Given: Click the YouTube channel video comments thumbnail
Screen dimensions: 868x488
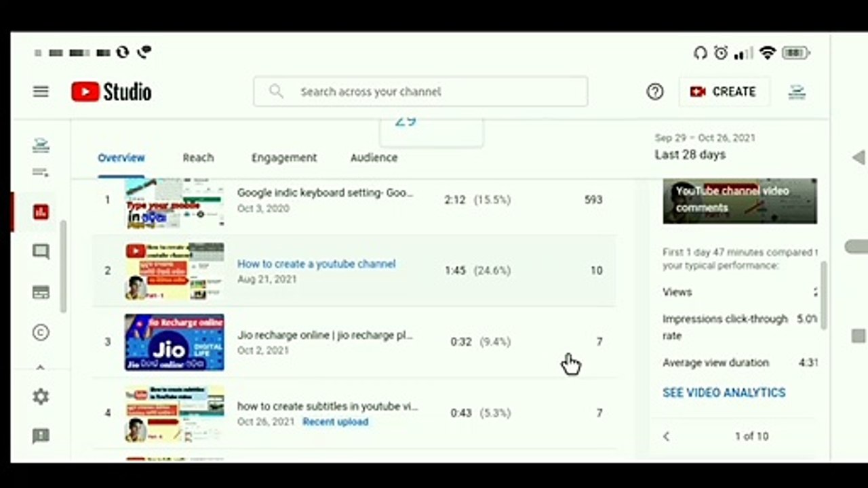Looking at the screenshot, I should (740, 201).
